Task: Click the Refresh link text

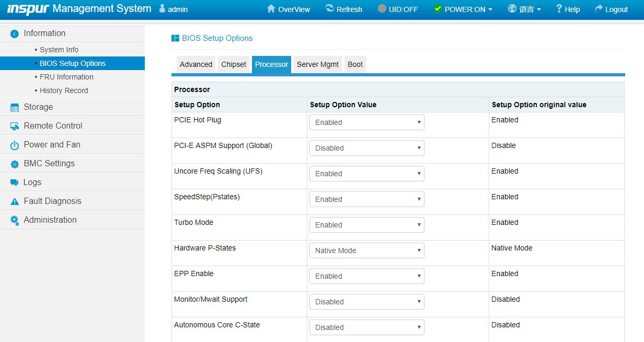Action: pos(349,9)
